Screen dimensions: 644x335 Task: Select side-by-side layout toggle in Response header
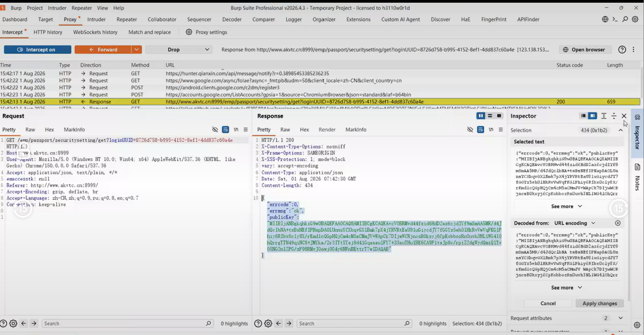click(481, 116)
